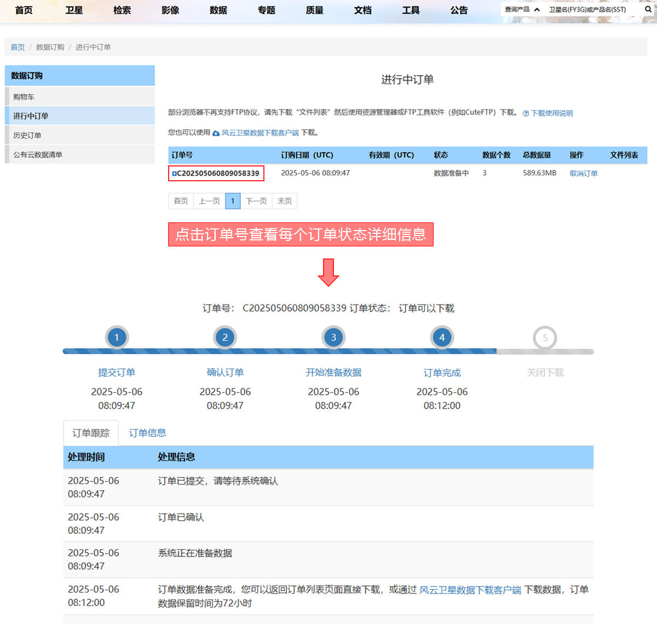Select the 订单跟踪 tab
657x644 pixels.
pos(91,433)
